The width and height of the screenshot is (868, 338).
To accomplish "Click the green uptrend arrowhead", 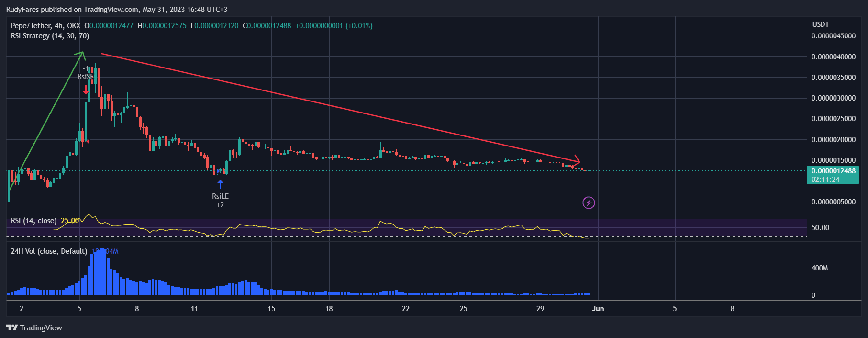I will [81, 55].
